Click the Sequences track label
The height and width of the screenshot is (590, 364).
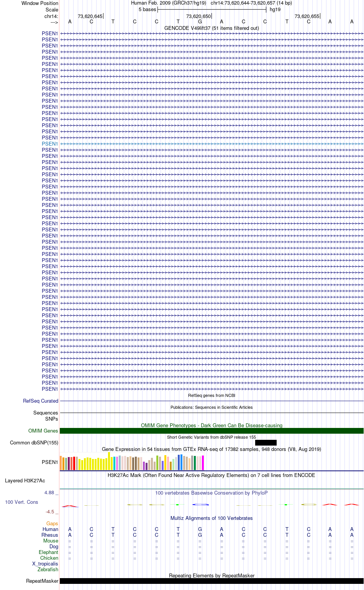(46, 413)
